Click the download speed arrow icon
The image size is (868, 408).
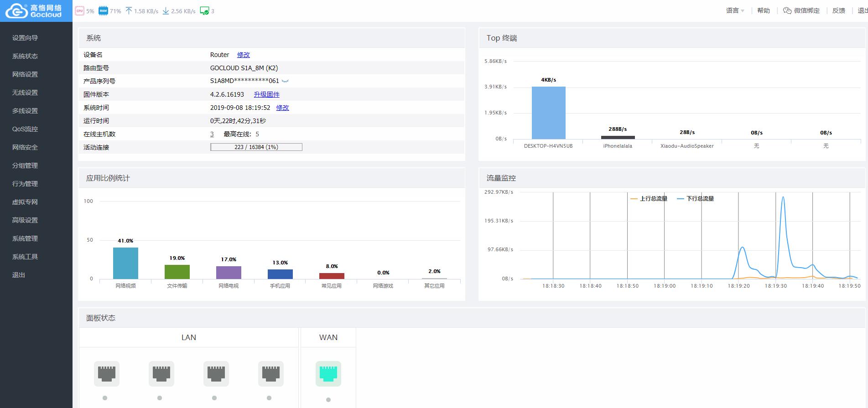click(166, 11)
